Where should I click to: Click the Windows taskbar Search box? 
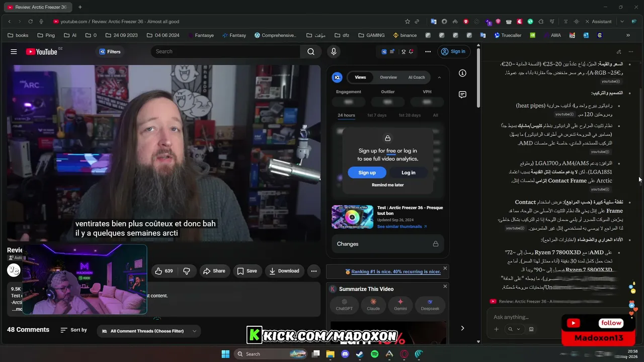coord(272,354)
